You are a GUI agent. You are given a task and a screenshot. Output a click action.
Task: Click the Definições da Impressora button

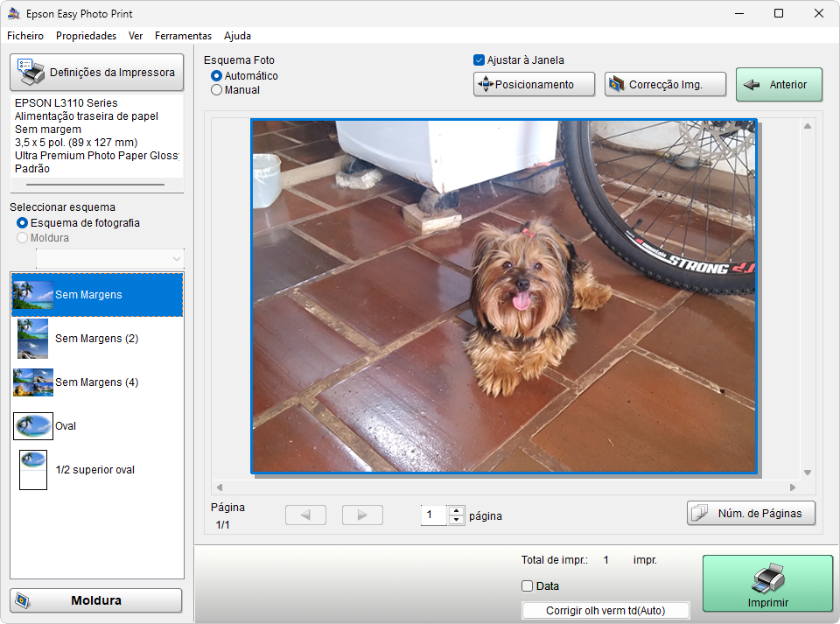(x=97, y=73)
